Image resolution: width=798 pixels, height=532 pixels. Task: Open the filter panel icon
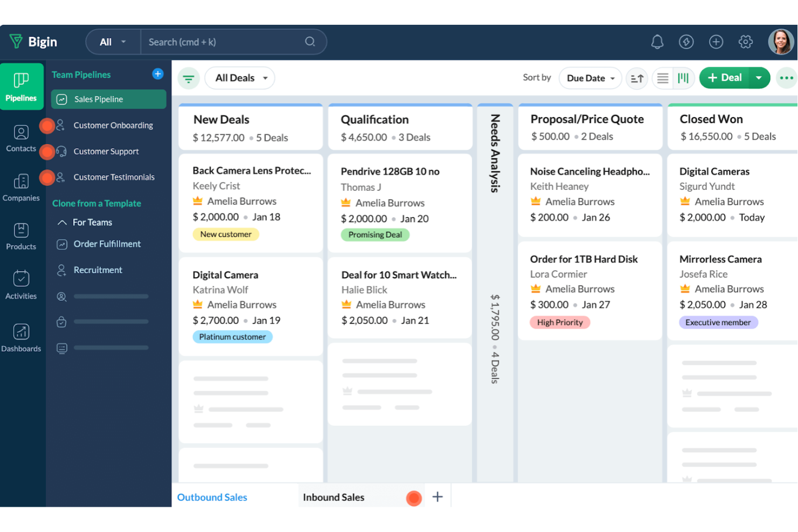point(188,78)
